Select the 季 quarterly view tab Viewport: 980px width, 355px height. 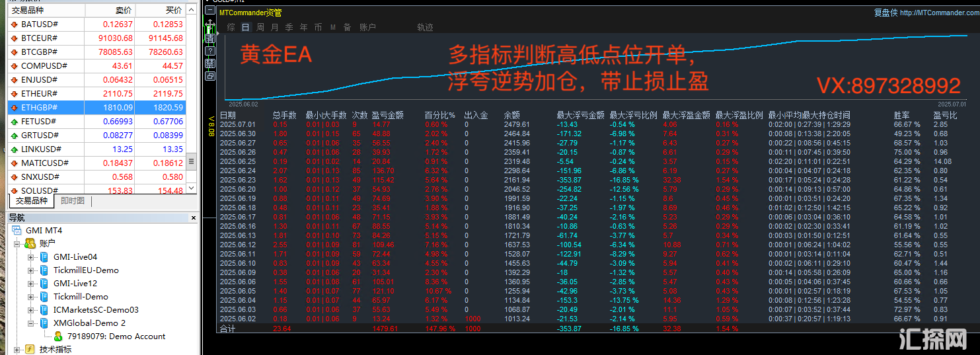289,27
